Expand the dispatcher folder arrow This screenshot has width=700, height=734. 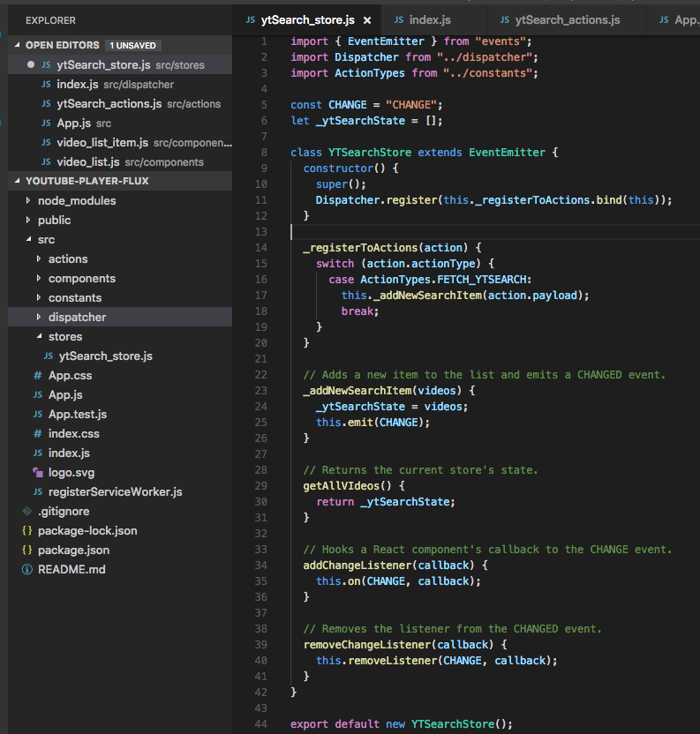39,317
